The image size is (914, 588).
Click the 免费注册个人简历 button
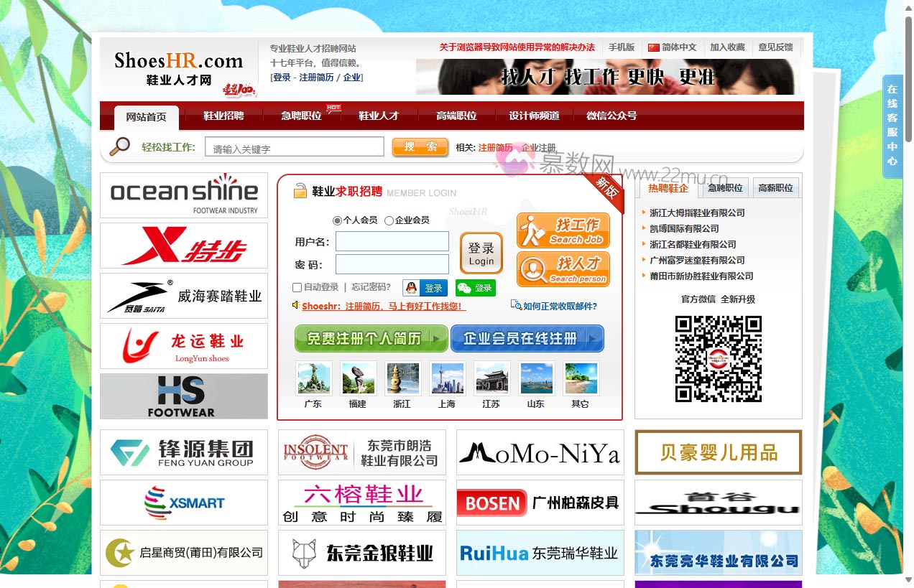click(x=371, y=338)
